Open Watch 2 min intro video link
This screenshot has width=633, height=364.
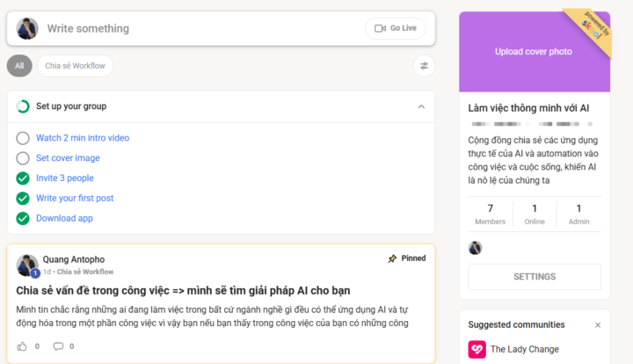83,138
